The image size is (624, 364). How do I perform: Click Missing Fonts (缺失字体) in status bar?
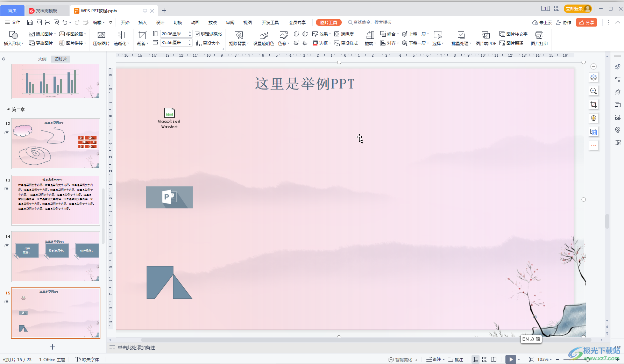[x=87, y=359]
